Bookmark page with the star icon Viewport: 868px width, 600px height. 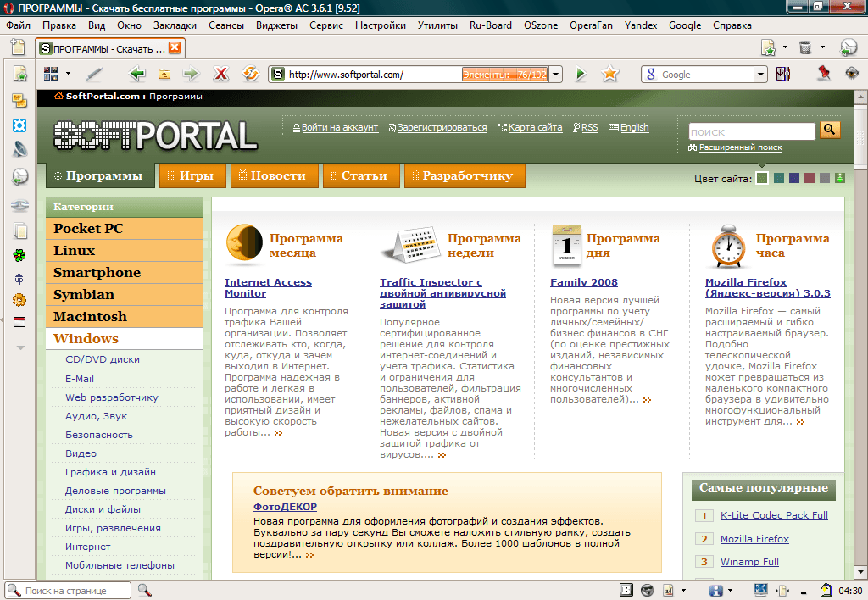click(x=610, y=74)
